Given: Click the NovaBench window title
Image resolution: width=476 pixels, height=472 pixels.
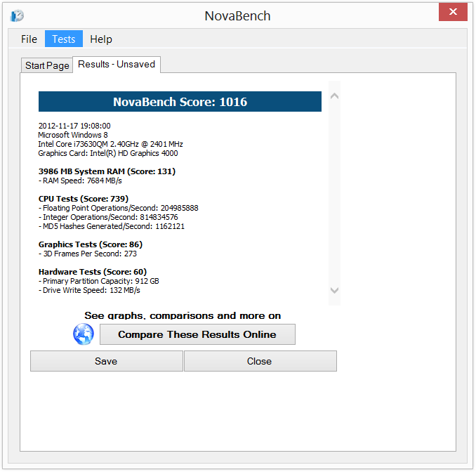Looking at the screenshot, I should (237, 16).
